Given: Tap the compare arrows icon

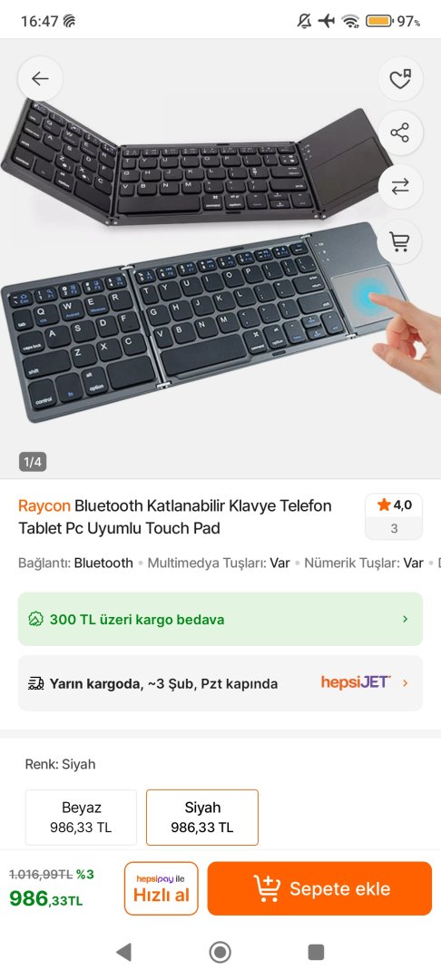Looking at the screenshot, I should click(400, 186).
